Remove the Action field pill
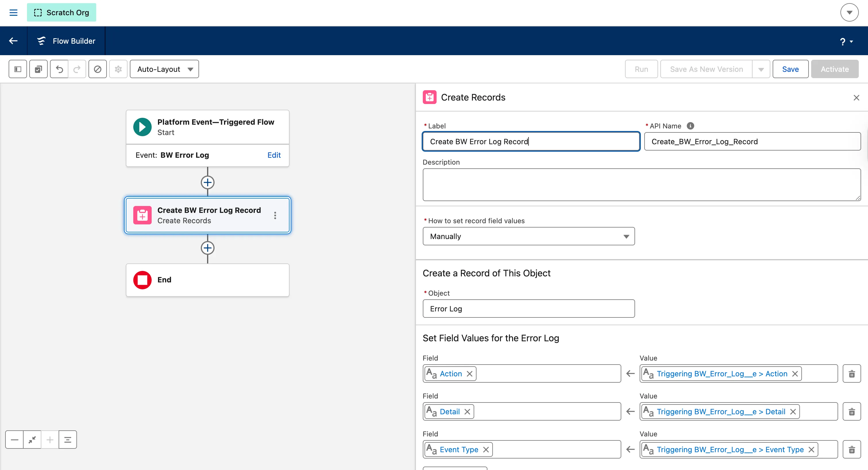This screenshot has width=868, height=470. tap(469, 374)
